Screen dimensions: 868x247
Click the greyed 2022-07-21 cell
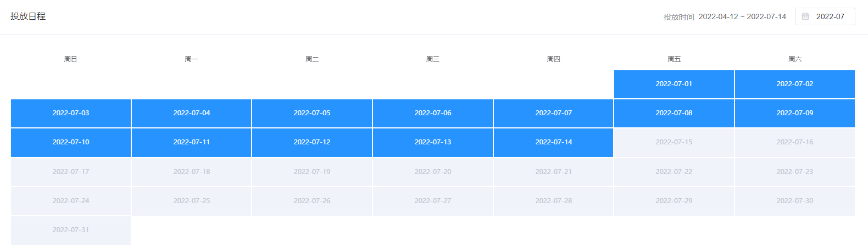click(554, 172)
